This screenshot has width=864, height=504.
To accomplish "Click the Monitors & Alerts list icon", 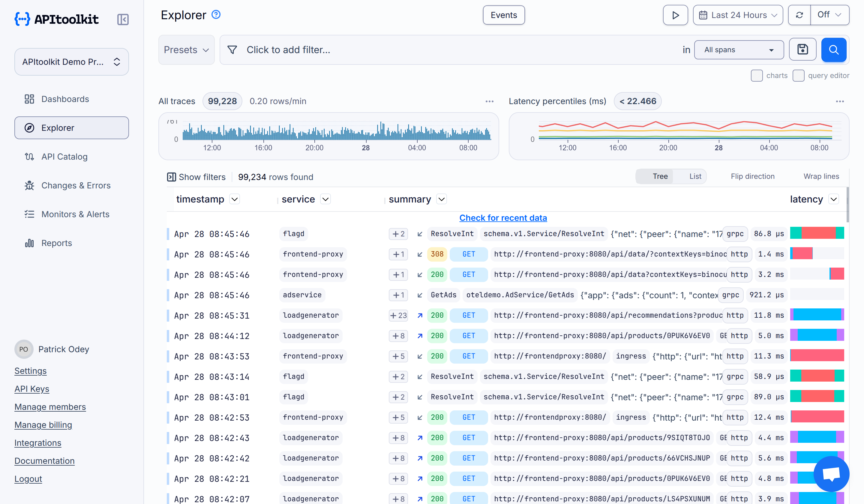I will tap(29, 214).
